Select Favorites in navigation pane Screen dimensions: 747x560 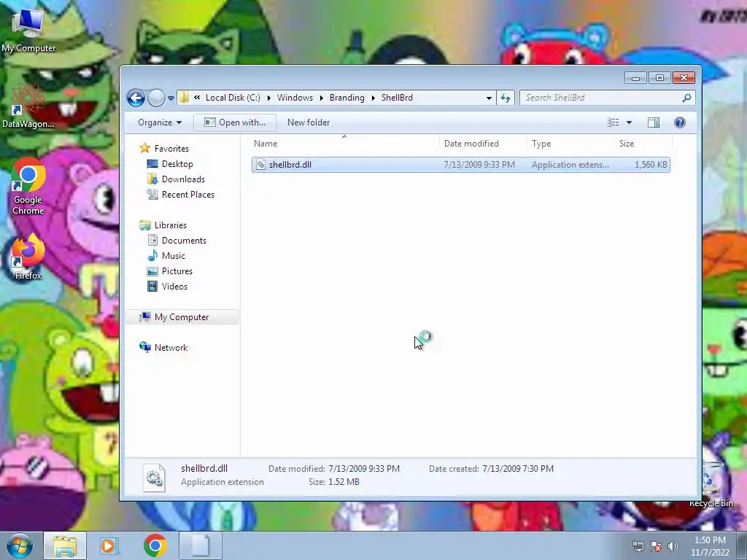[171, 149]
